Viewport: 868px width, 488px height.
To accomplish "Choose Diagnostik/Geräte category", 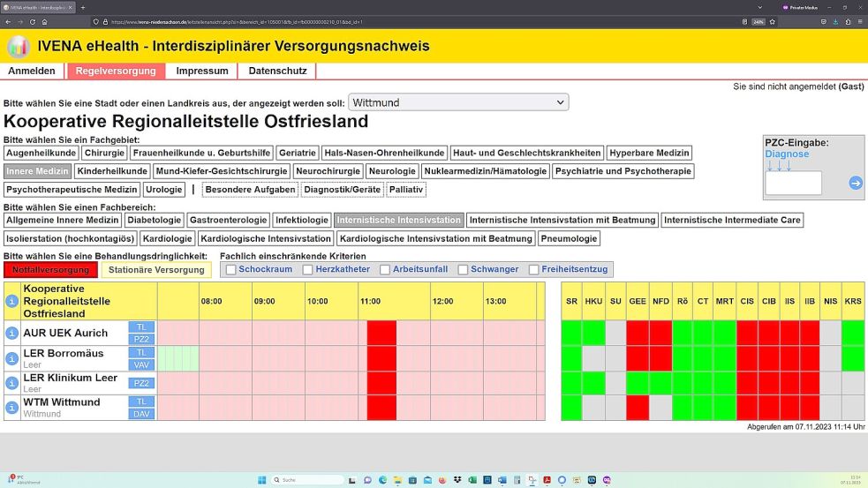I will coord(342,189).
